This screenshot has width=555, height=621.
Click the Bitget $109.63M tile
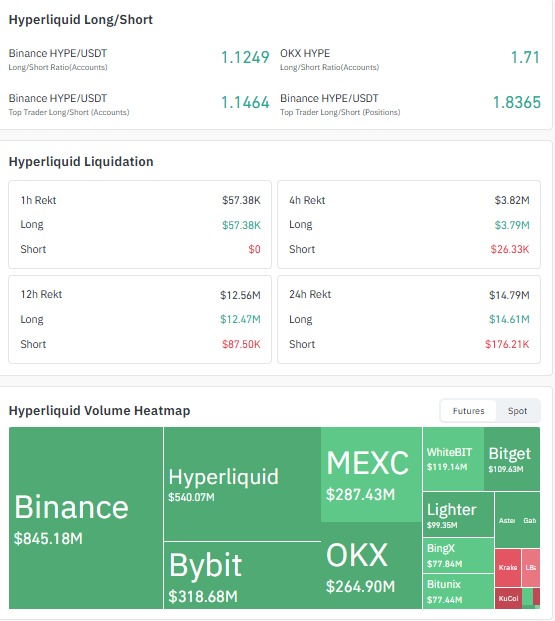pyautogui.click(x=512, y=459)
